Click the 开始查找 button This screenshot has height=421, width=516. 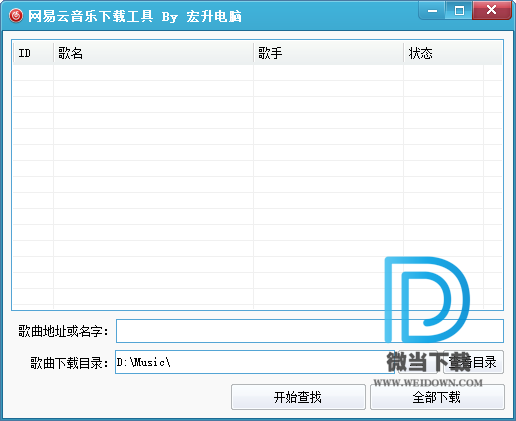pos(298,397)
